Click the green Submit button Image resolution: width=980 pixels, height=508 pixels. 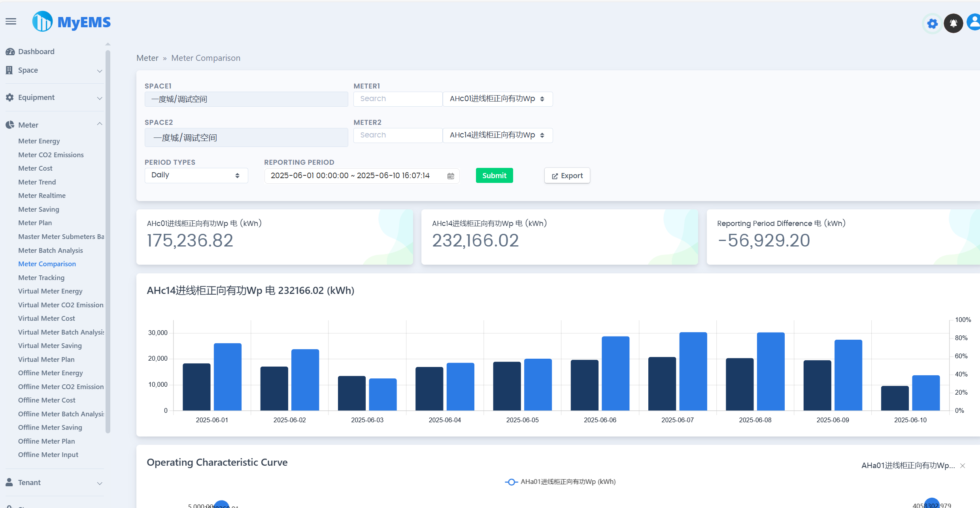tap(494, 175)
